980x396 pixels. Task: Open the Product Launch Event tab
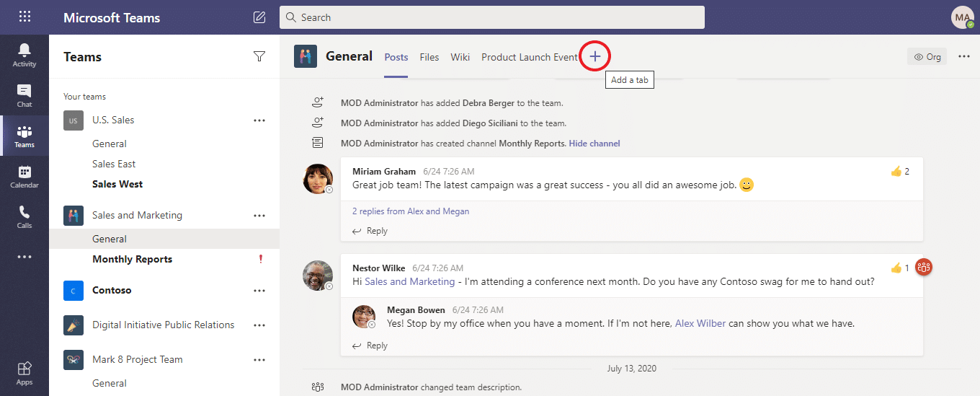(x=530, y=57)
